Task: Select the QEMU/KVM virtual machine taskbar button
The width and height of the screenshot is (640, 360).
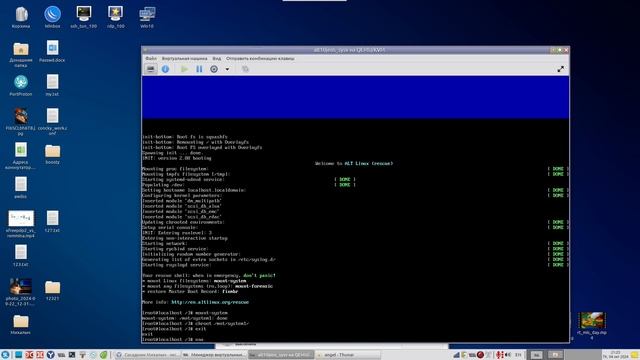Action: (x=280, y=355)
